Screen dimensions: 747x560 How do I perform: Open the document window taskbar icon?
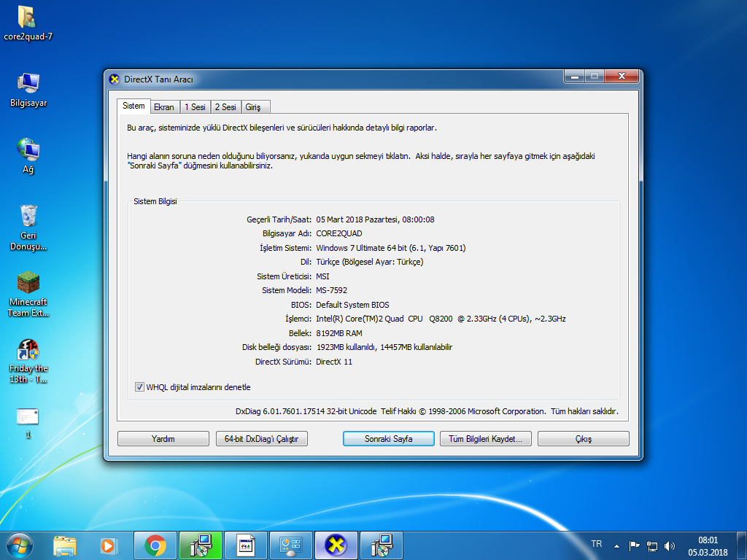pyautogui.click(x=246, y=545)
